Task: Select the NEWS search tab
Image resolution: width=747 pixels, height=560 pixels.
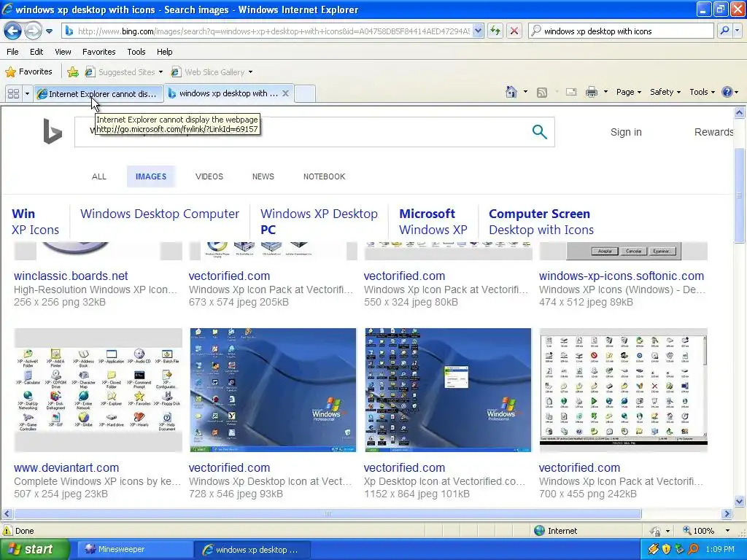Action: point(263,176)
